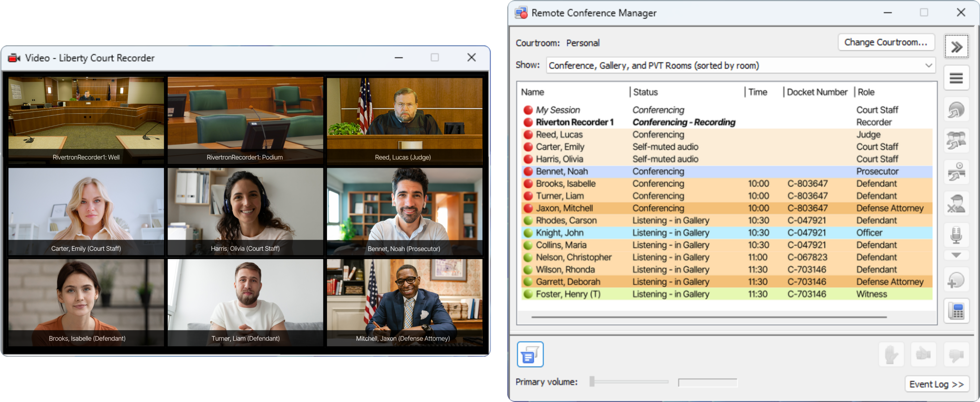
Task: Select the Brooks, Isabelle (Defendant) video tile
Action: 86,302
